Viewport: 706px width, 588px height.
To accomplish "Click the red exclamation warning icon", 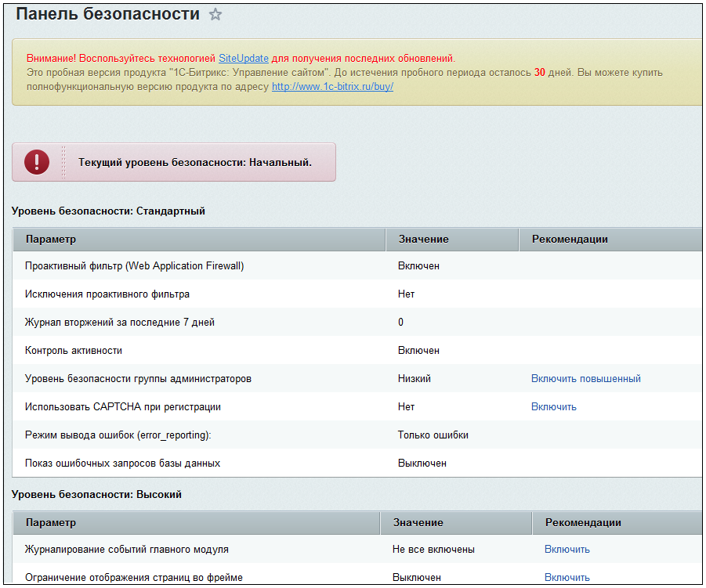I will 37,162.
